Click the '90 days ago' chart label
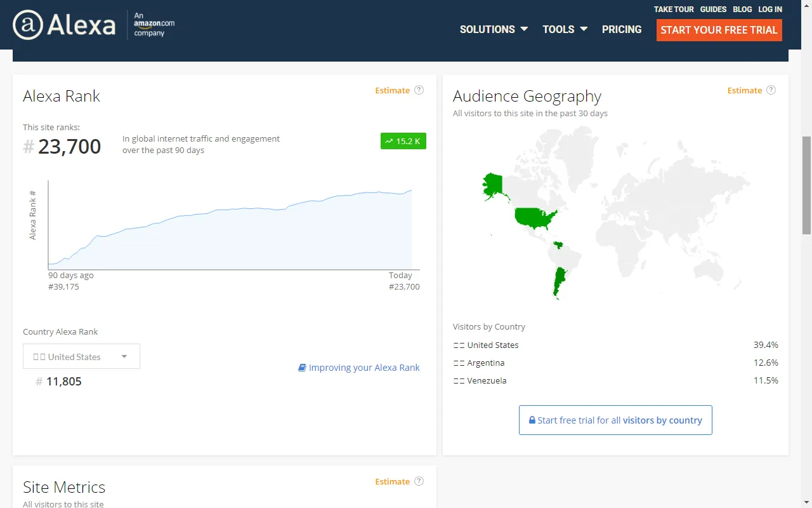The width and height of the screenshot is (812, 508). point(71,275)
